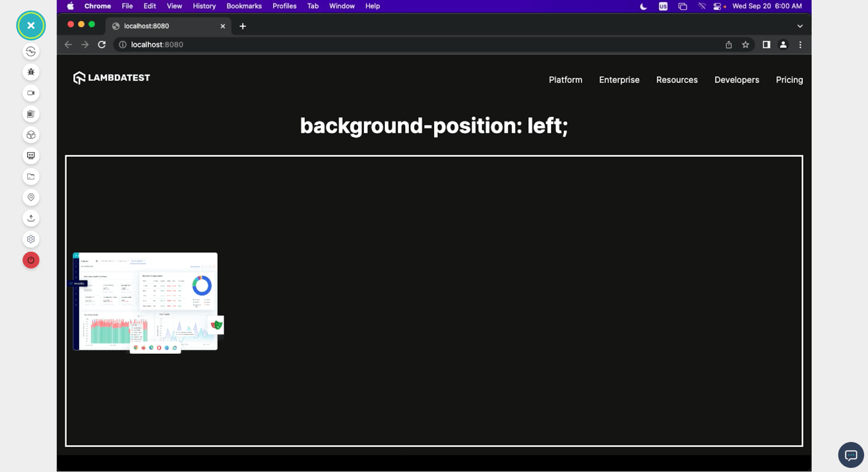This screenshot has height=472, width=868.
Task: Reload the localhost page
Action: (x=101, y=44)
